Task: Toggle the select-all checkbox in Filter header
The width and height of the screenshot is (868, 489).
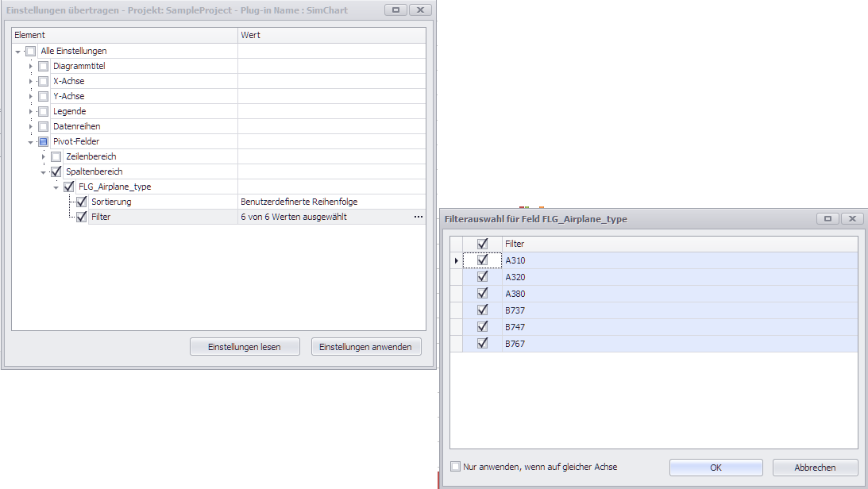Action: (x=482, y=244)
